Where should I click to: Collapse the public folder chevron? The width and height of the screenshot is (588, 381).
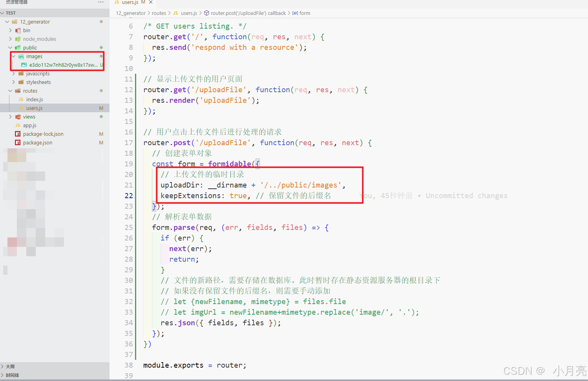10,47
